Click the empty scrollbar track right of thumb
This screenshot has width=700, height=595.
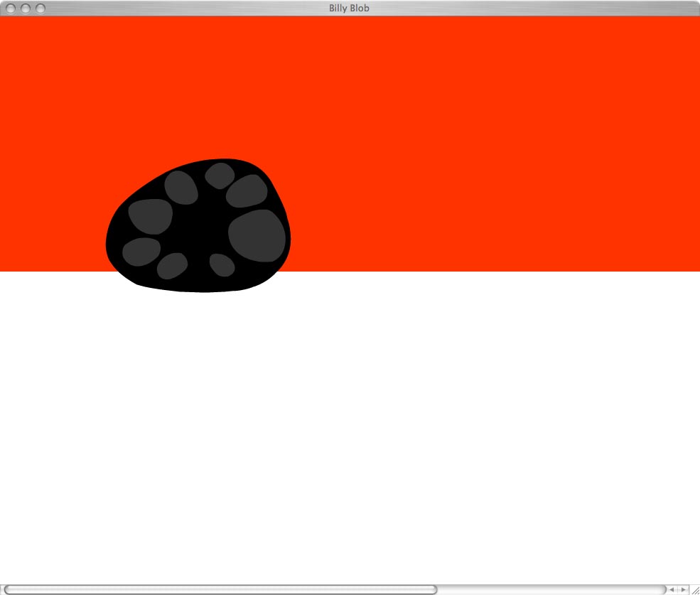point(551,589)
